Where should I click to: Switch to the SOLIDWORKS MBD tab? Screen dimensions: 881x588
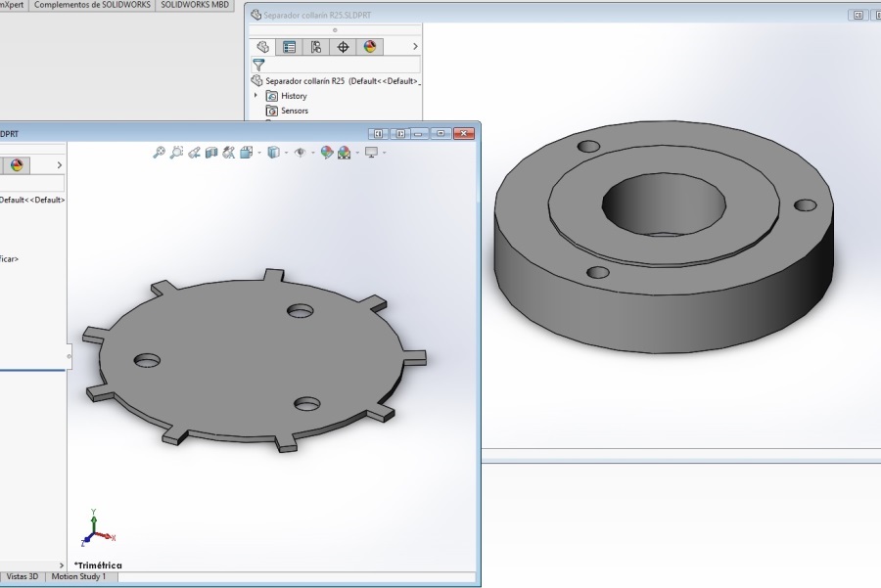(194, 5)
